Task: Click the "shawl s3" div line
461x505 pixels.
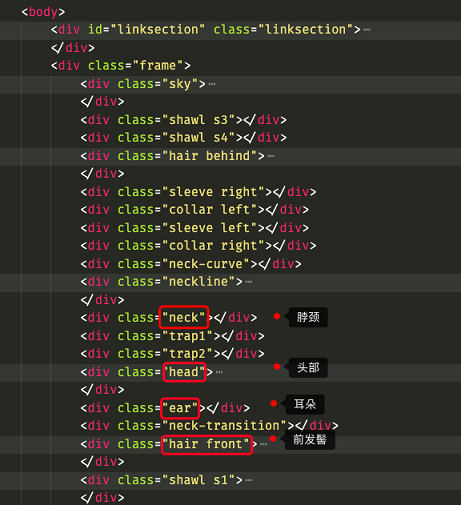Action: click(184, 120)
